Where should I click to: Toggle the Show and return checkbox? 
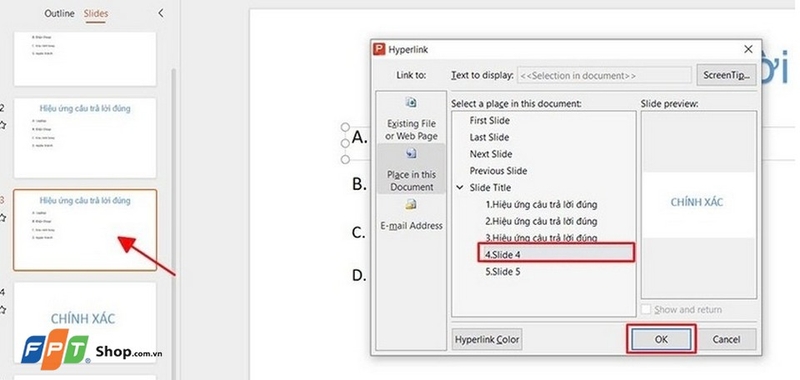tap(646, 310)
